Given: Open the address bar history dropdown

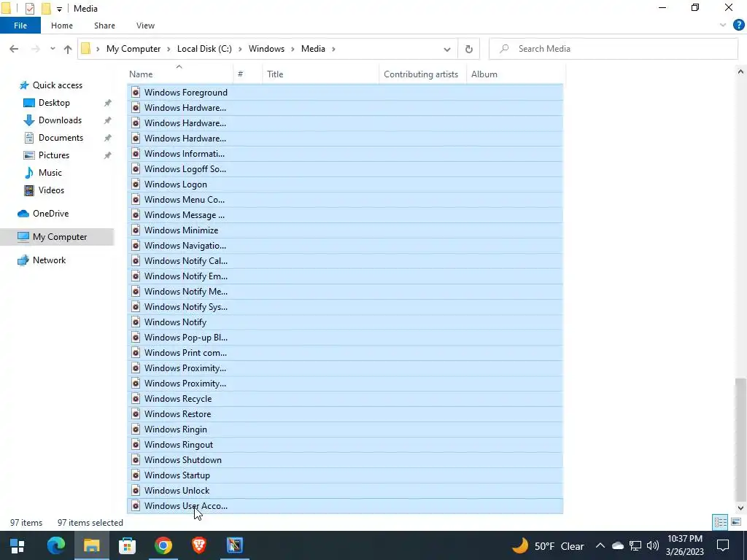Looking at the screenshot, I should 447,49.
